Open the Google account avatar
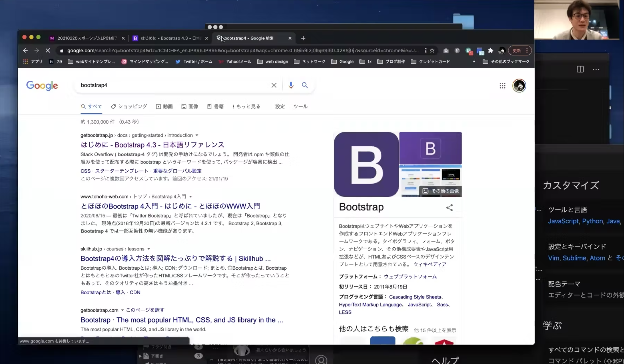624x364 pixels. 519,86
